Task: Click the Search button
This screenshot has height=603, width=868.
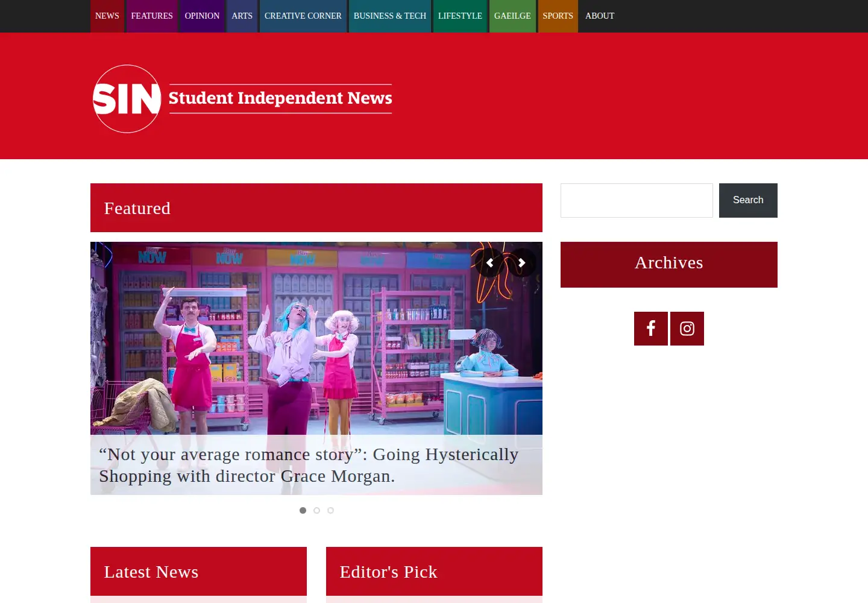Action: tap(748, 200)
